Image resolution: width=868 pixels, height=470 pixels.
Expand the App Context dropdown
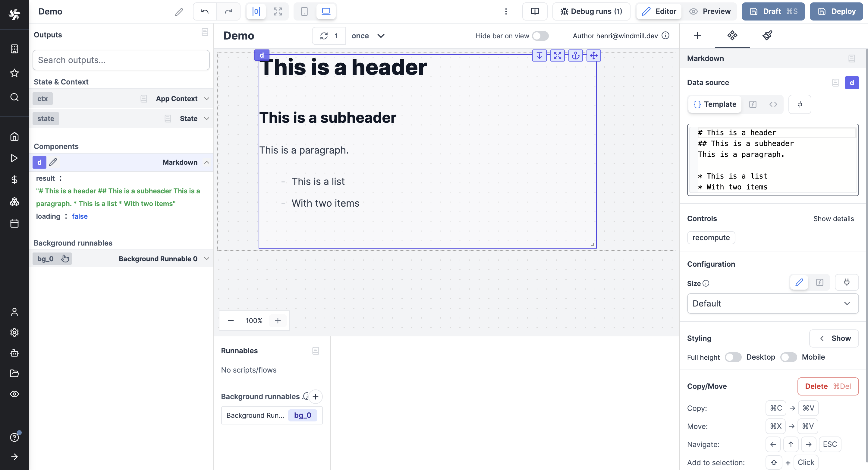pos(207,98)
